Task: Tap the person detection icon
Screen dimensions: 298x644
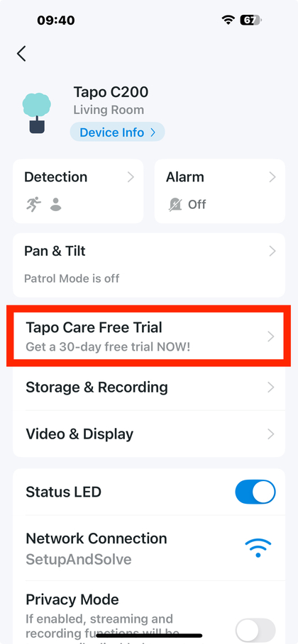Action: pyautogui.click(x=55, y=204)
